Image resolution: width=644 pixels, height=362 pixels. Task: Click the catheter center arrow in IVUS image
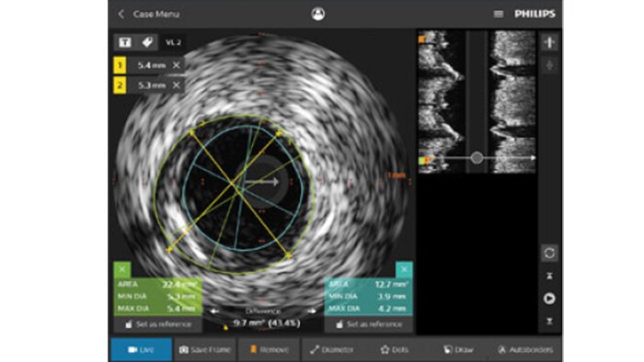point(261,182)
